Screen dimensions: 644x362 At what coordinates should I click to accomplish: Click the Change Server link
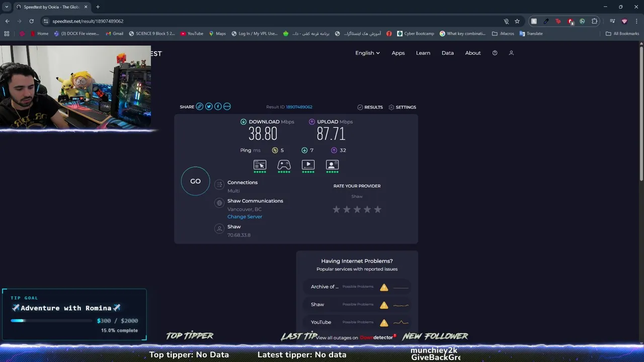tap(245, 217)
